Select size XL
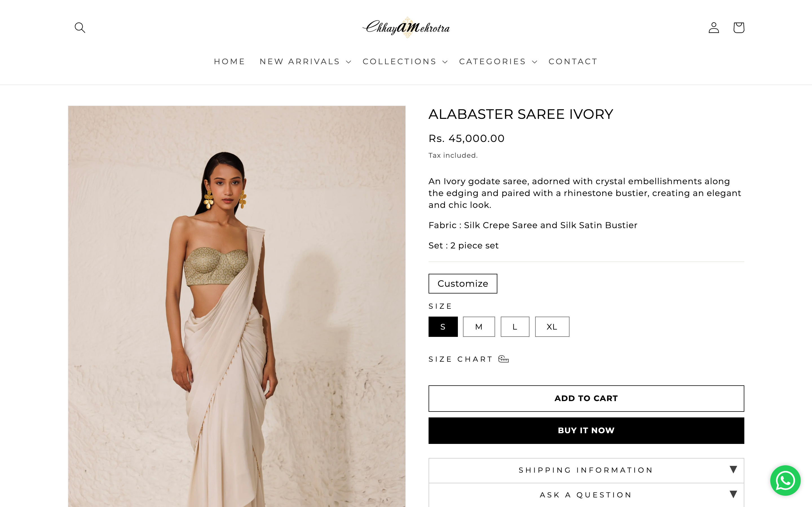The width and height of the screenshot is (812, 507). tap(552, 327)
